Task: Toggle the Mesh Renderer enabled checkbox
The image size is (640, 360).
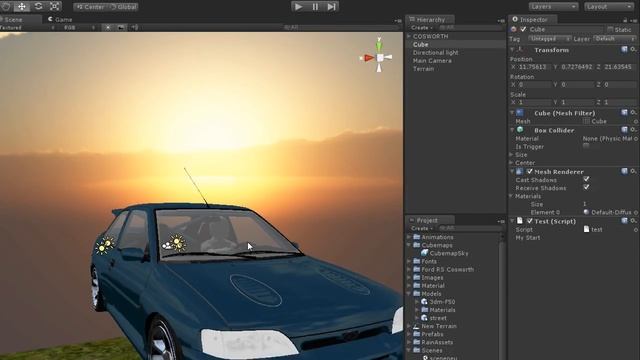Action: [x=529, y=171]
